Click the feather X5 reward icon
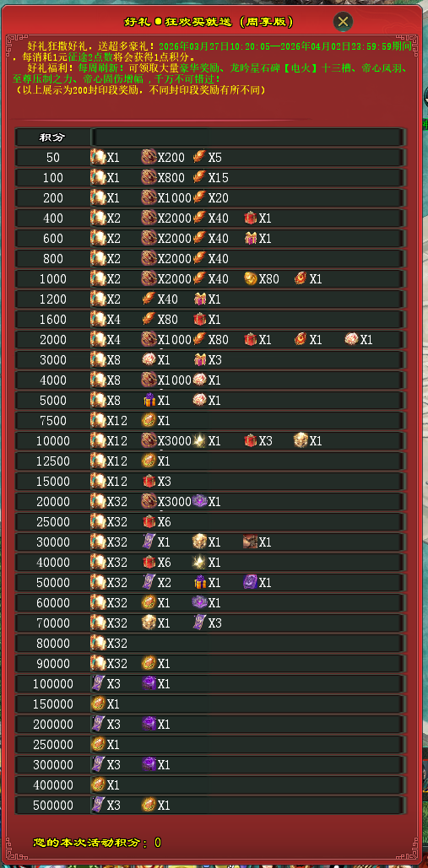The height and width of the screenshot is (868, 428). click(x=199, y=157)
